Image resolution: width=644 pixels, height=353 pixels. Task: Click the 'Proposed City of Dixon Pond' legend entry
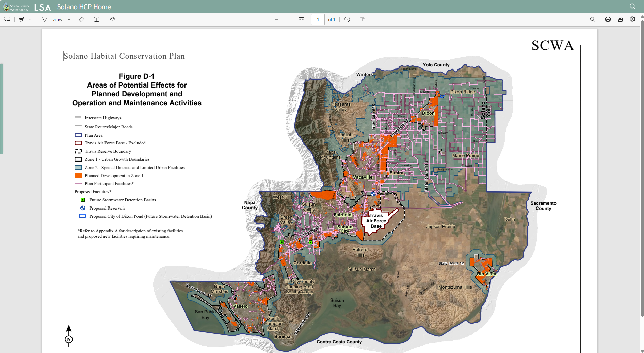click(150, 216)
